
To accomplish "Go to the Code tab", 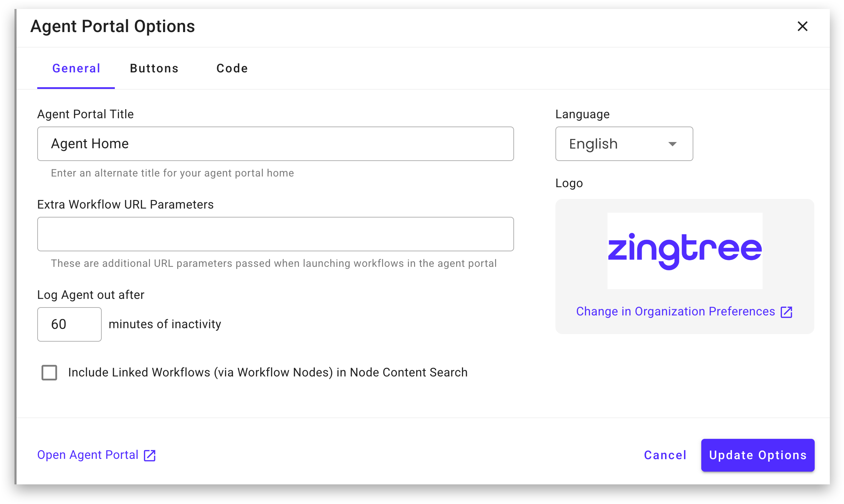I will click(232, 68).
